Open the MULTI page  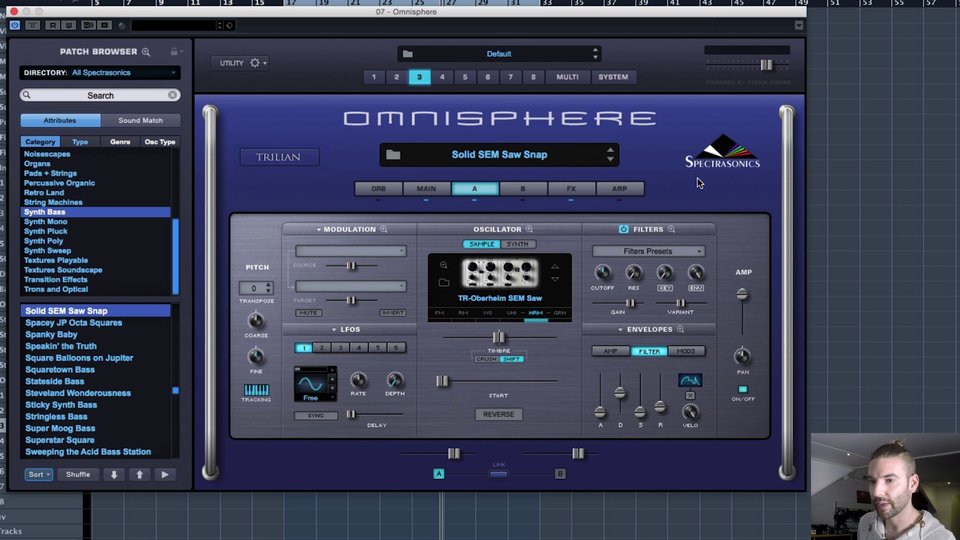coord(568,77)
